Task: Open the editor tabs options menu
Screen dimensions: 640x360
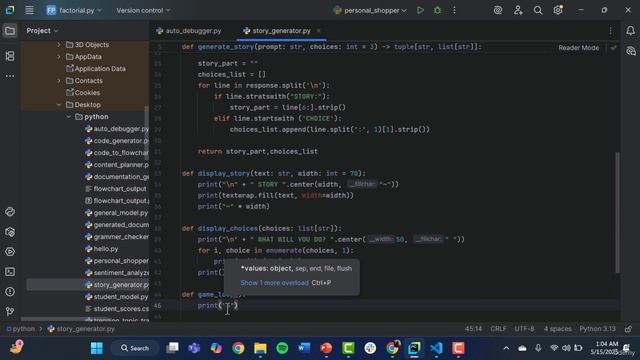Action: (611, 31)
